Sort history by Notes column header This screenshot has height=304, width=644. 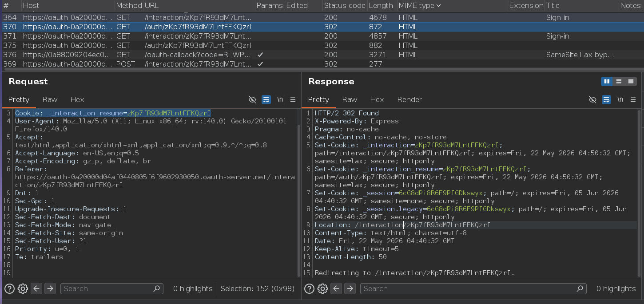(631, 5)
